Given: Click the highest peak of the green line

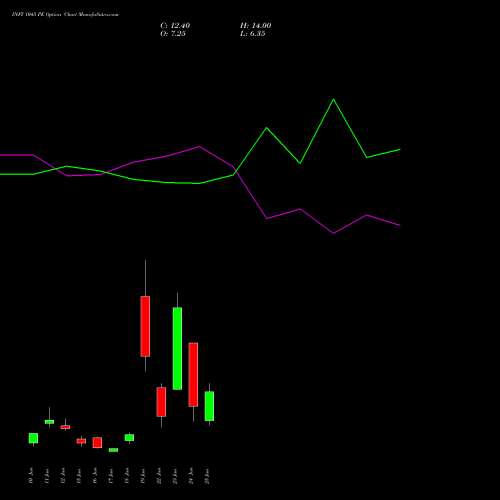Looking at the screenshot, I should coord(333,99).
